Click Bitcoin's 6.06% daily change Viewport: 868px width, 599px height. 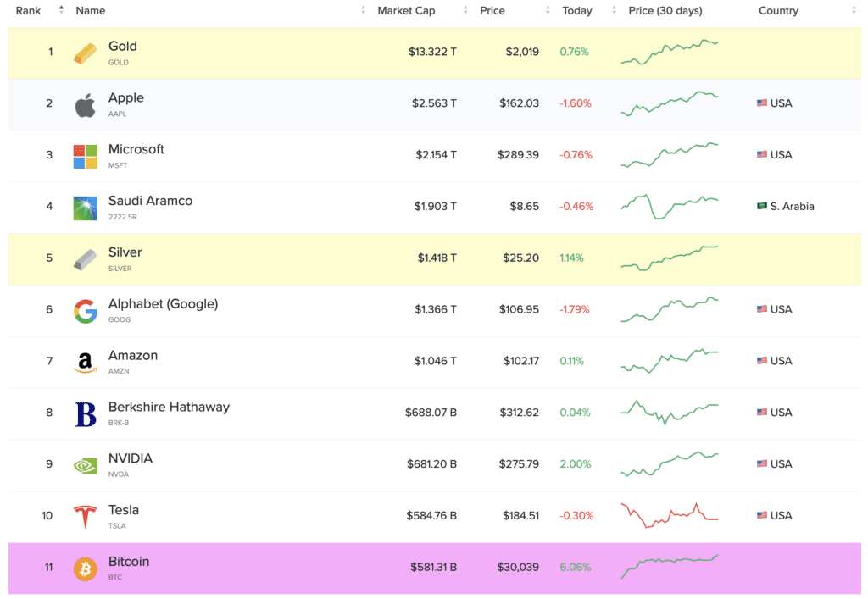click(576, 567)
